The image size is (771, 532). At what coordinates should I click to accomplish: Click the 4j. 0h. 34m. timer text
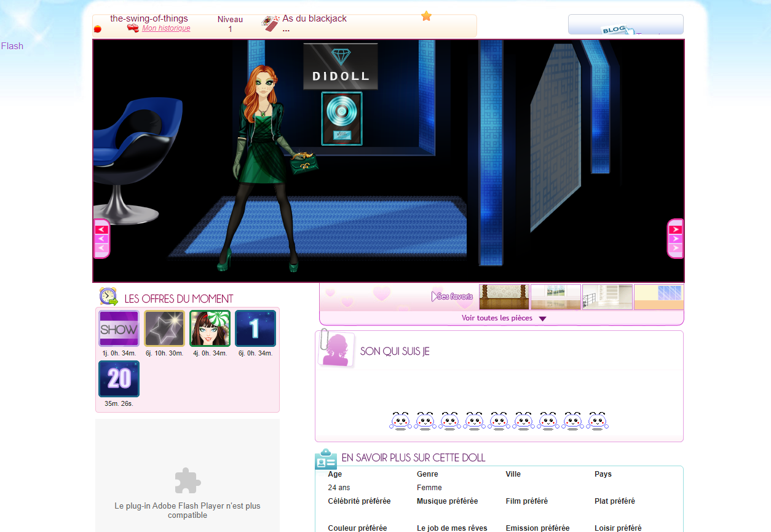pyautogui.click(x=210, y=354)
